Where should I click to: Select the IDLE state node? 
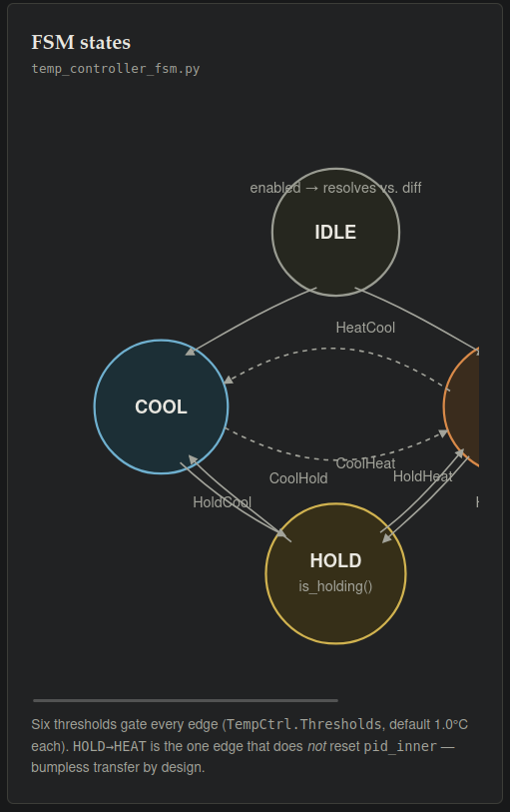pyautogui.click(x=335, y=232)
